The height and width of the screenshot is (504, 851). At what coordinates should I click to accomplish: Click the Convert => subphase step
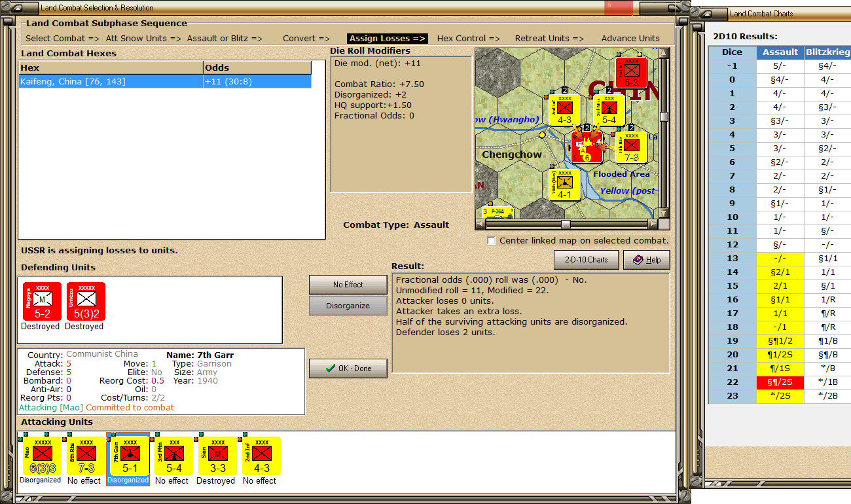pos(306,38)
